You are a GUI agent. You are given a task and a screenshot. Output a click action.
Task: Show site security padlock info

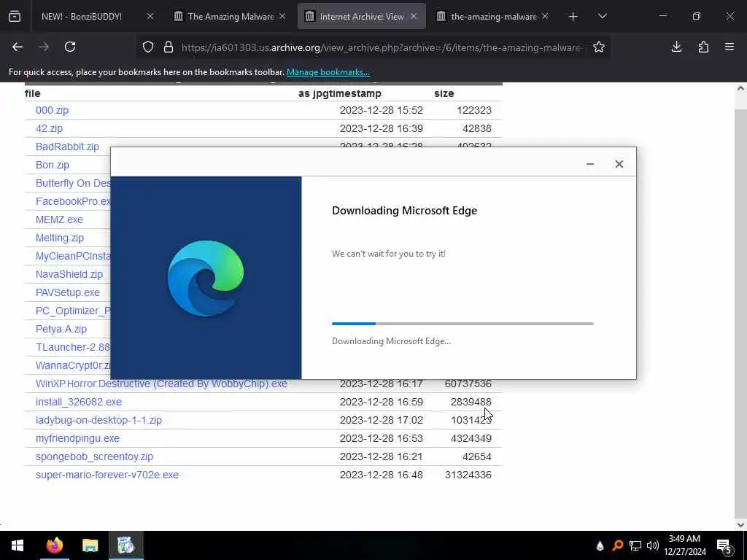pos(169,47)
